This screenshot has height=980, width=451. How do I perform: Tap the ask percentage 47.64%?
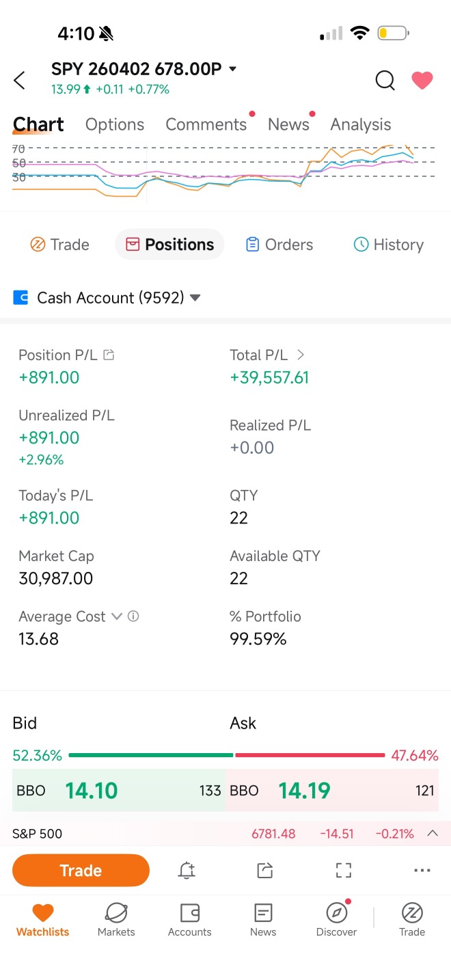tap(415, 755)
